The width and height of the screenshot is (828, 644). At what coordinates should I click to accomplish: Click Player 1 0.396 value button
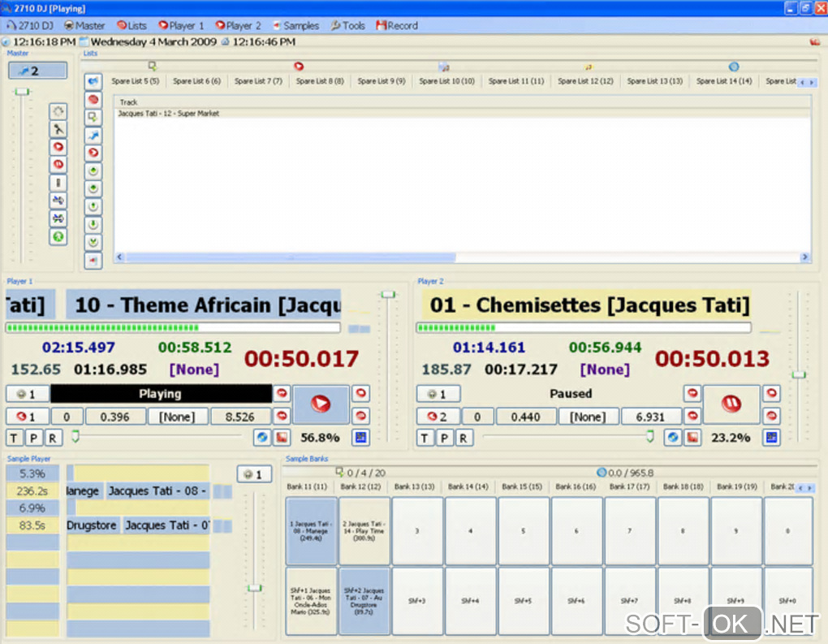(x=115, y=417)
